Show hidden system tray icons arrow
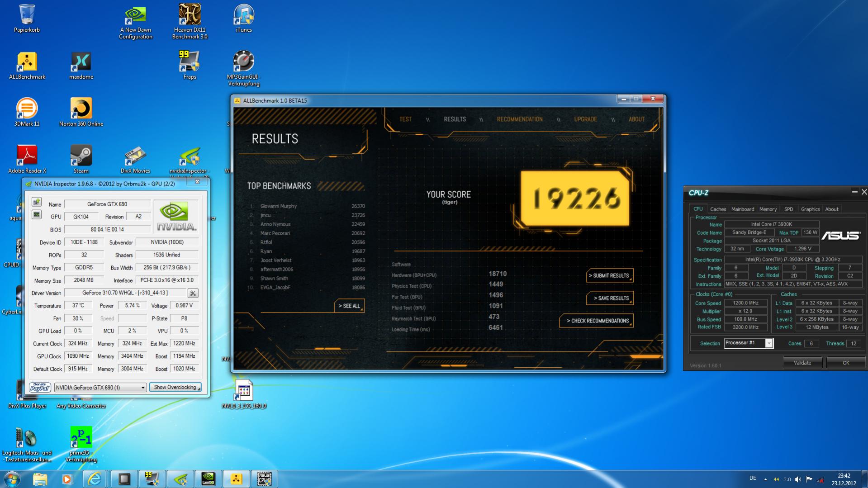The width and height of the screenshot is (868, 488). (x=765, y=479)
